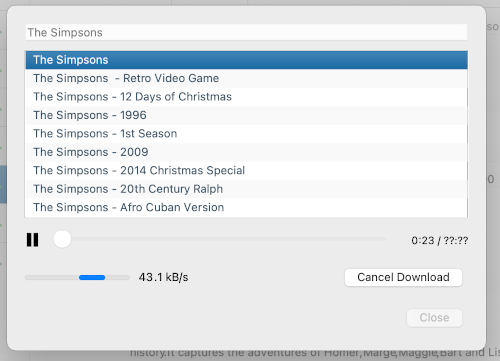Cancel the current download

click(403, 277)
